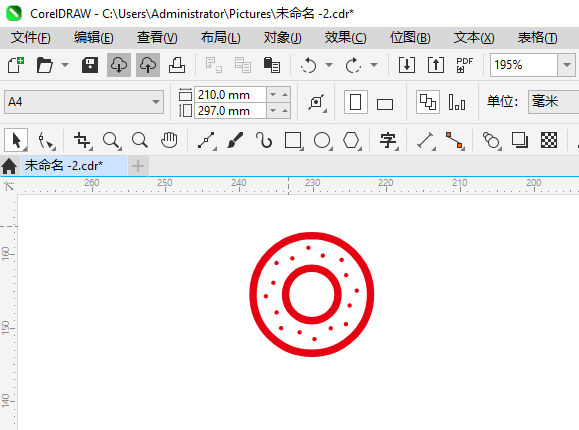Click the cloud upload icon
The width and height of the screenshot is (579, 430).
click(148, 65)
